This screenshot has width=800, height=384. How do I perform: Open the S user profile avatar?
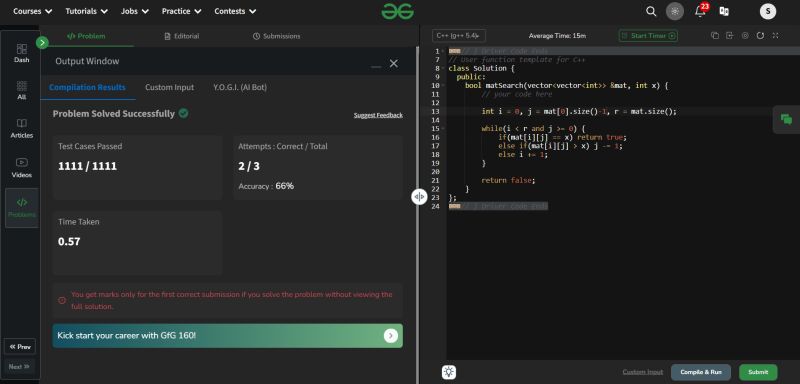click(768, 11)
